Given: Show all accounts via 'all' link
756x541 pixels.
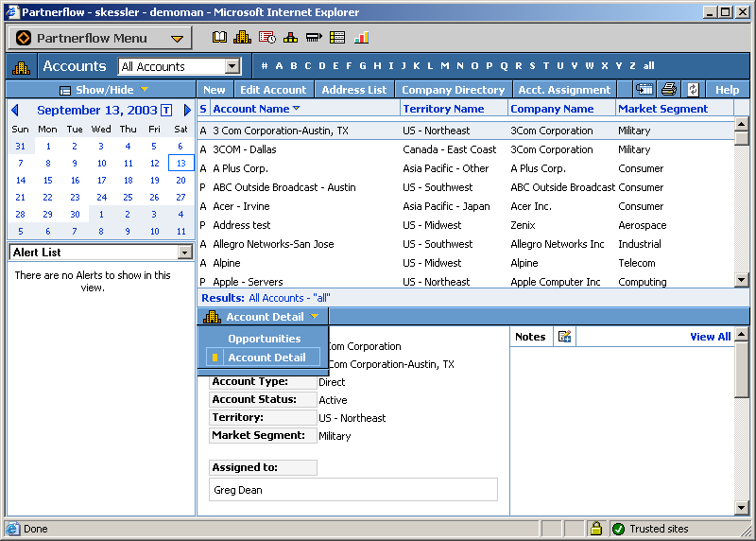Looking at the screenshot, I should [x=648, y=65].
